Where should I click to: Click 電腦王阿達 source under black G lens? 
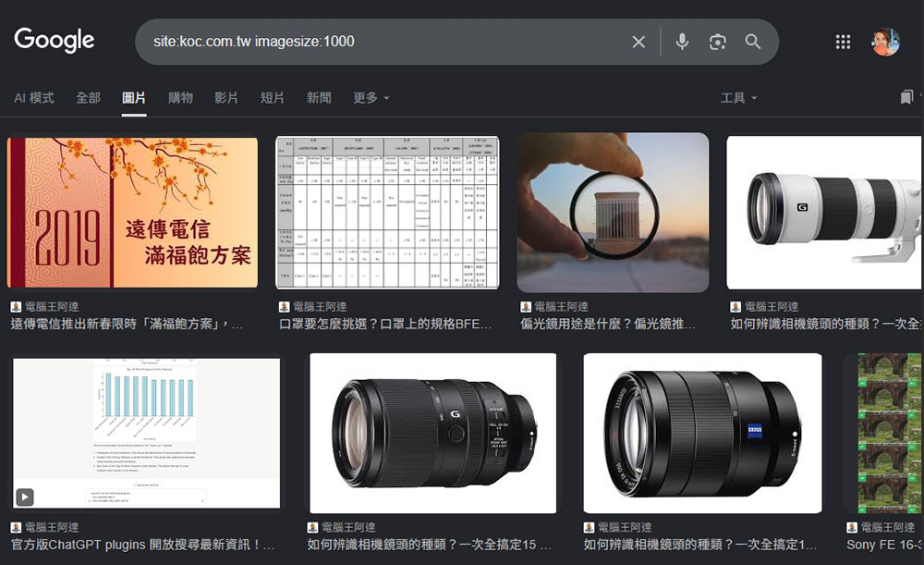tap(348, 527)
